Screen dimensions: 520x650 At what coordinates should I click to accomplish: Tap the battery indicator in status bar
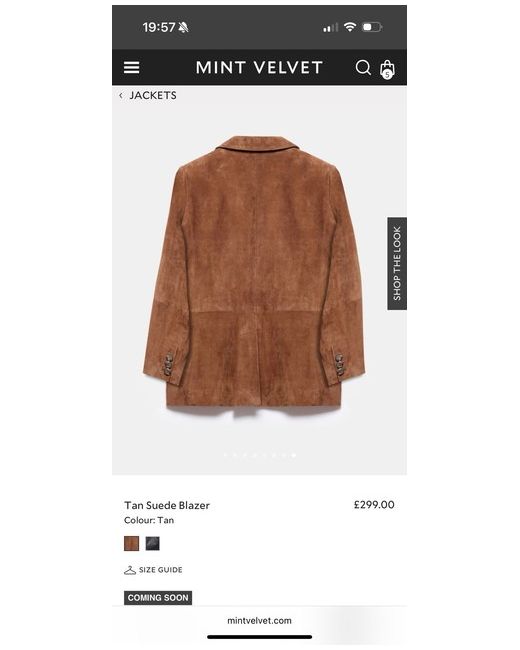click(x=372, y=27)
